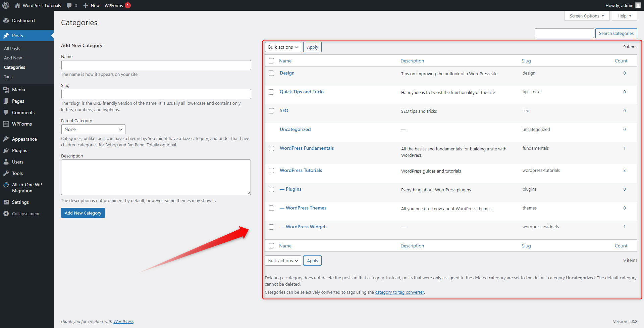Screen dimensions: 644x328
Task: Check the SEO category checkbox
Action: (271, 111)
